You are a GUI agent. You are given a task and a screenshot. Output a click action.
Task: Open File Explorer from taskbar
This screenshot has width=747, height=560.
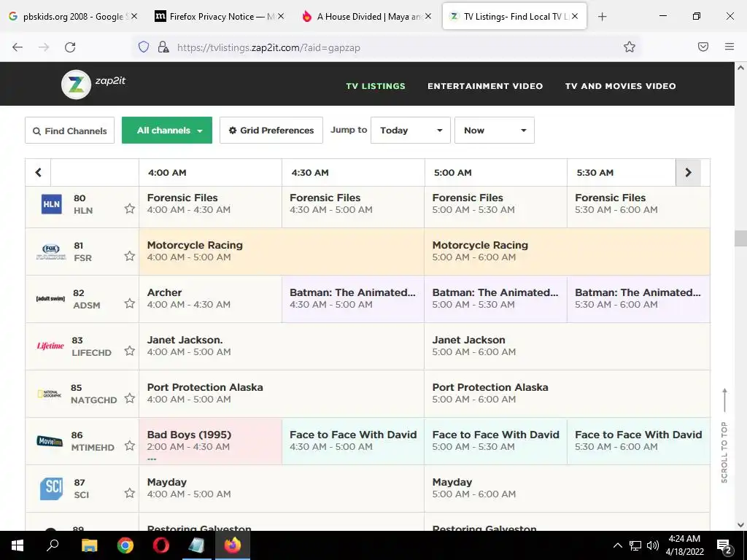(89, 545)
